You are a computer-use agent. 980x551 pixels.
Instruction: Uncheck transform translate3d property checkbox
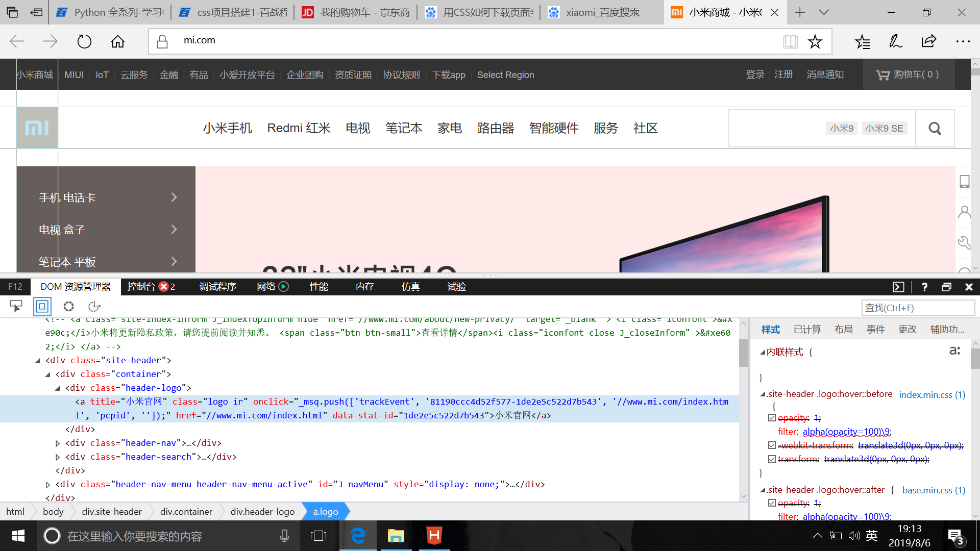(772, 459)
